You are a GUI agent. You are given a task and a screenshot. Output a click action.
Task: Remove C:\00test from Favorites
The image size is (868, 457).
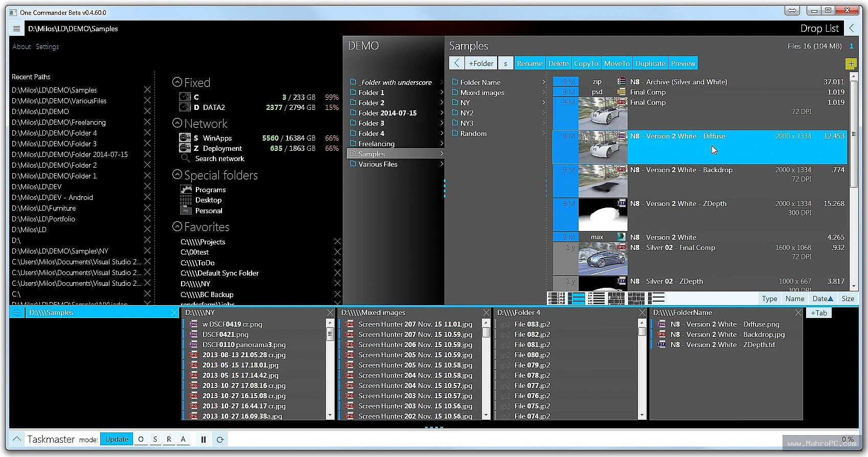[x=337, y=252]
